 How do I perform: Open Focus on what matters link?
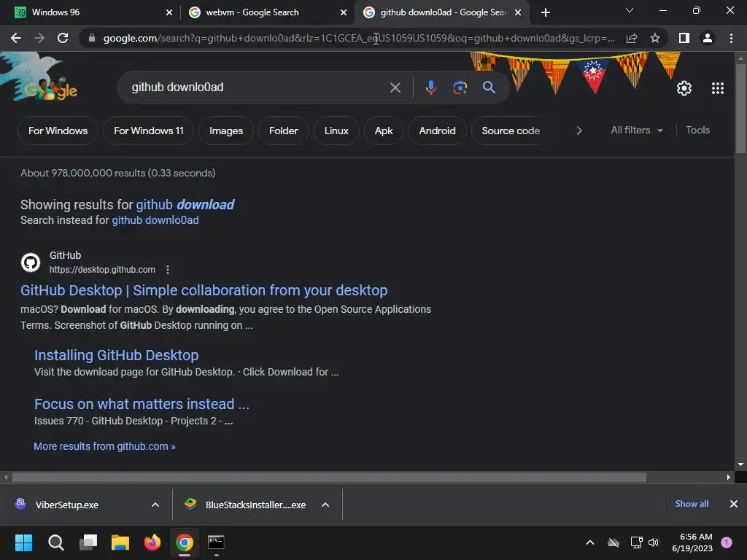click(x=142, y=404)
